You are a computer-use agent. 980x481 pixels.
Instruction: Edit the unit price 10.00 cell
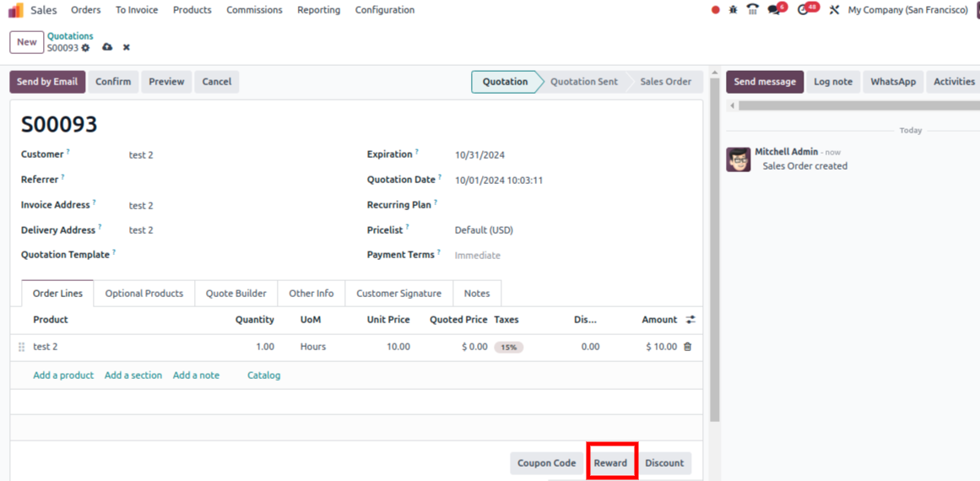398,347
